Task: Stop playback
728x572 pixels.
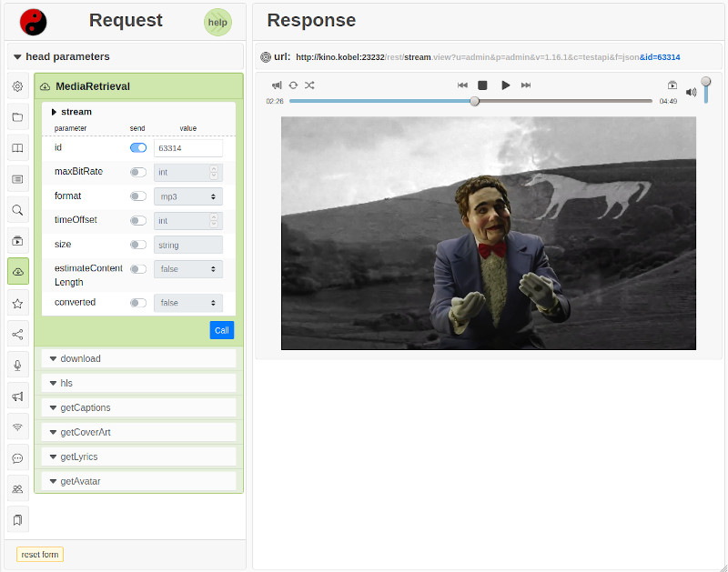Action: coord(482,85)
